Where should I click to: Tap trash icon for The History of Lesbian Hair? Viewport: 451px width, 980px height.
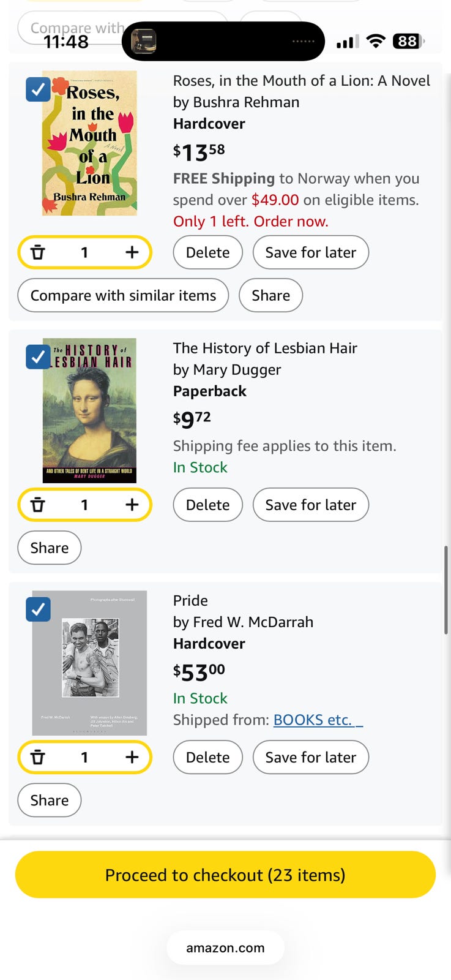tap(38, 505)
